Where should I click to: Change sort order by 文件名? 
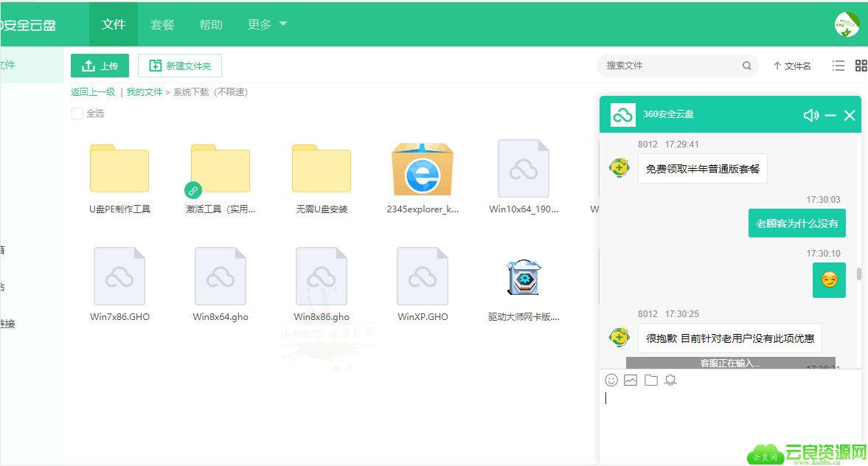(792, 66)
